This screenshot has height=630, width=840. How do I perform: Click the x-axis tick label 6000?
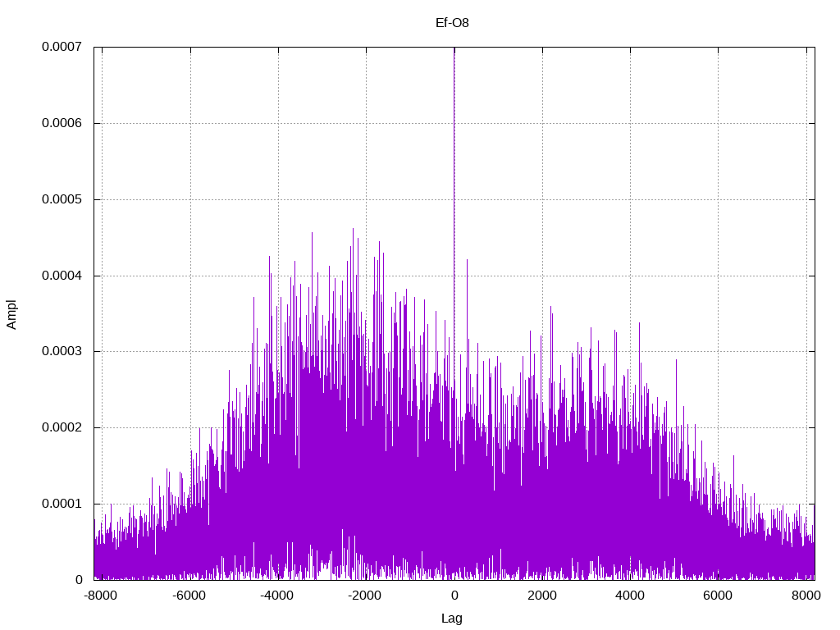click(x=718, y=596)
